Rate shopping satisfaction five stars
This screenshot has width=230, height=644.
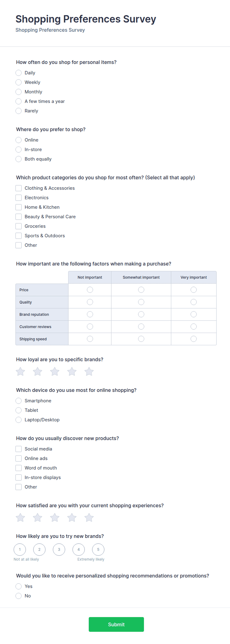(x=89, y=518)
